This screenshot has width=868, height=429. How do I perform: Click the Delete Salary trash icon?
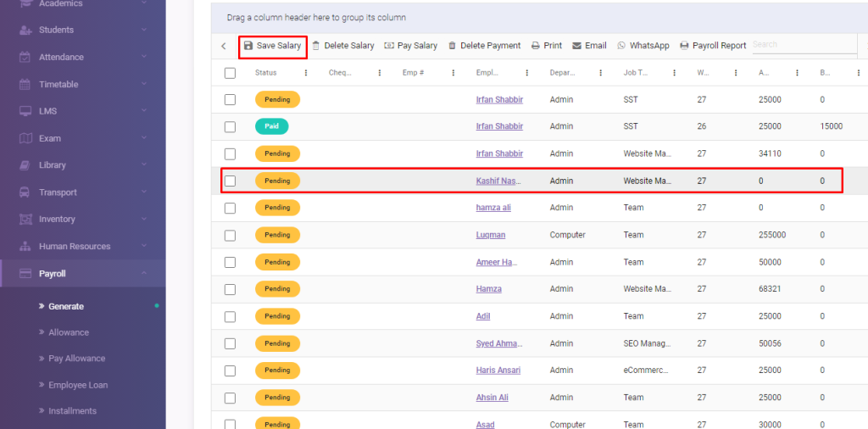coord(316,46)
